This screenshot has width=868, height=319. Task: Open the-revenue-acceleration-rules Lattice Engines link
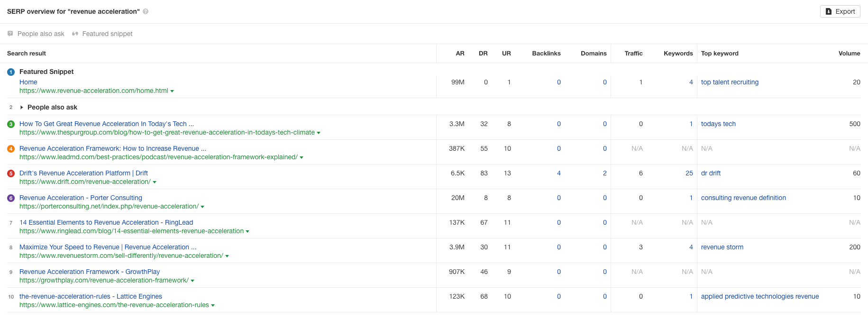(91, 296)
